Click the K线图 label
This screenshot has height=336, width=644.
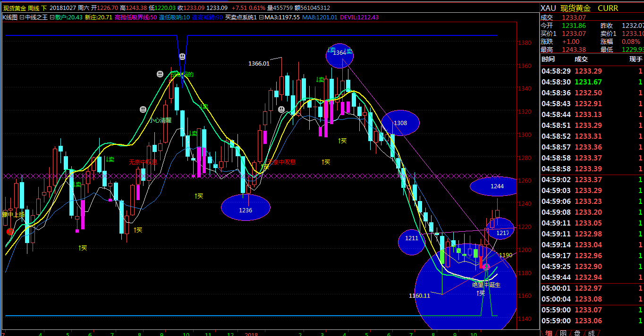(10, 17)
